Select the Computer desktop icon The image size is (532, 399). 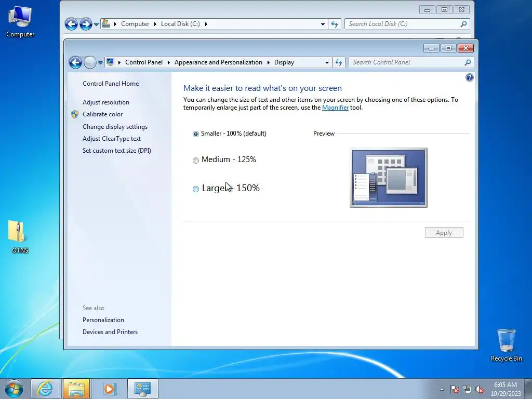[20, 22]
